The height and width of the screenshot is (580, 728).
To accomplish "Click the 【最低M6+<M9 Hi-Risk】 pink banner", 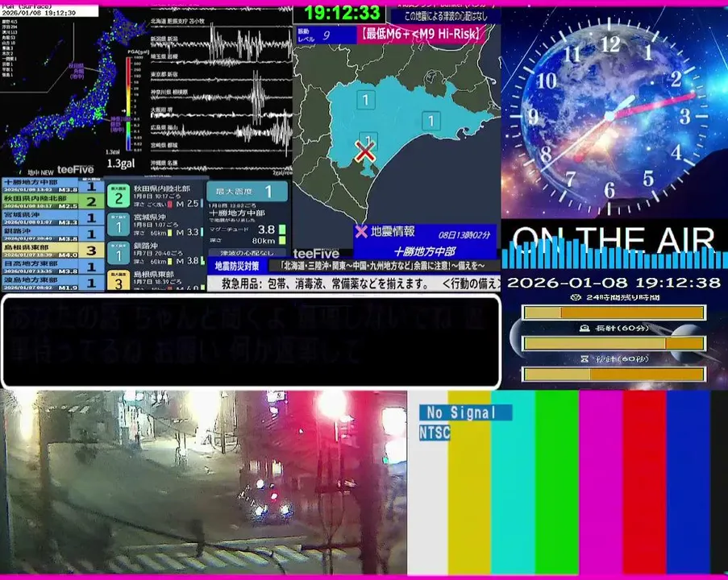I will coord(421,34).
